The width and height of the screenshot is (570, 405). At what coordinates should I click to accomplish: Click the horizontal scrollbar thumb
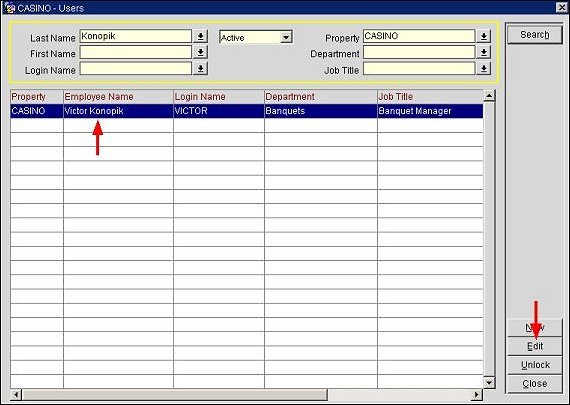pyautogui.click(x=175, y=394)
